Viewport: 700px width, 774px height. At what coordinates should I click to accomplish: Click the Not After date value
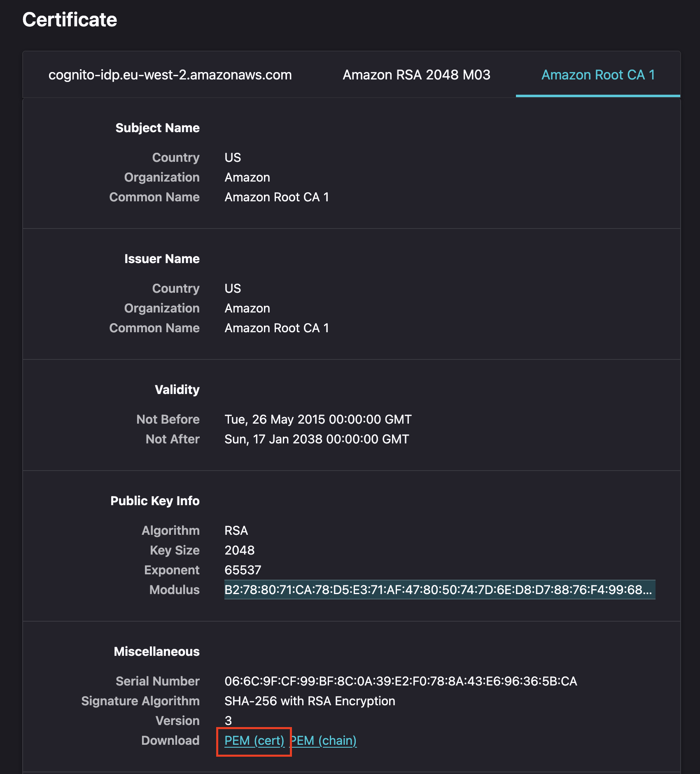point(317,439)
